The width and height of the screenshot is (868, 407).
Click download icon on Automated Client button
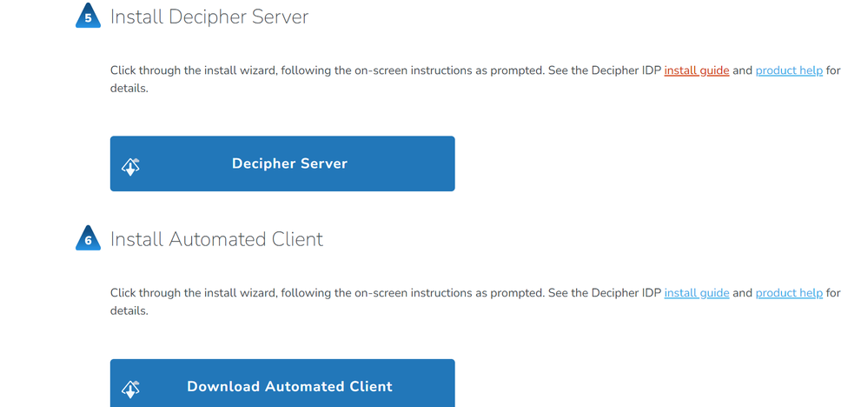pyautogui.click(x=130, y=390)
